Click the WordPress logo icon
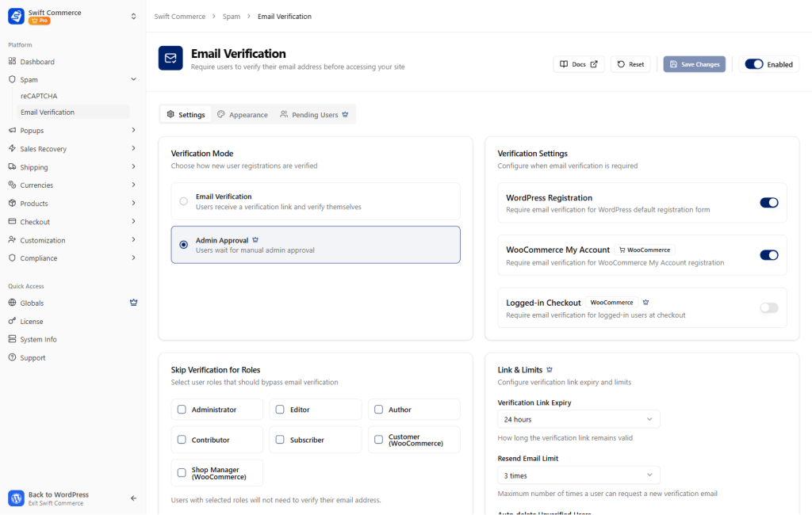This screenshot has height=515, width=812. coord(16,498)
